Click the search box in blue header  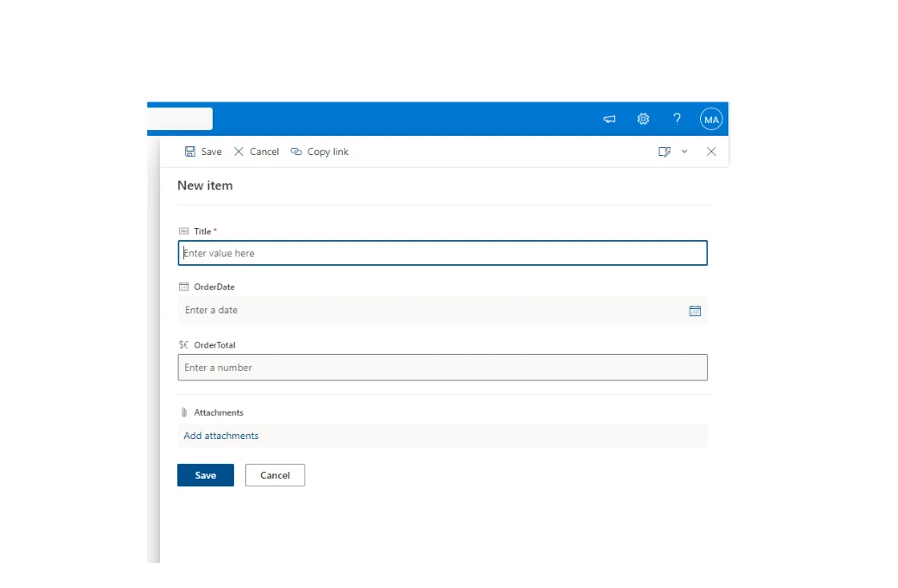(180, 119)
